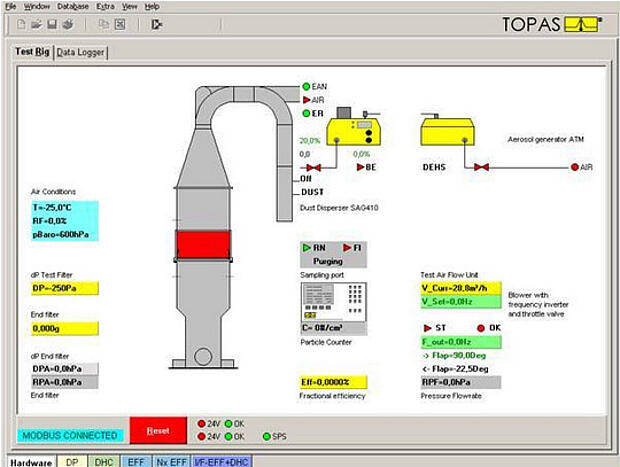Click the pBaro=600hPa value
The image size is (620, 467).
[x=61, y=234]
